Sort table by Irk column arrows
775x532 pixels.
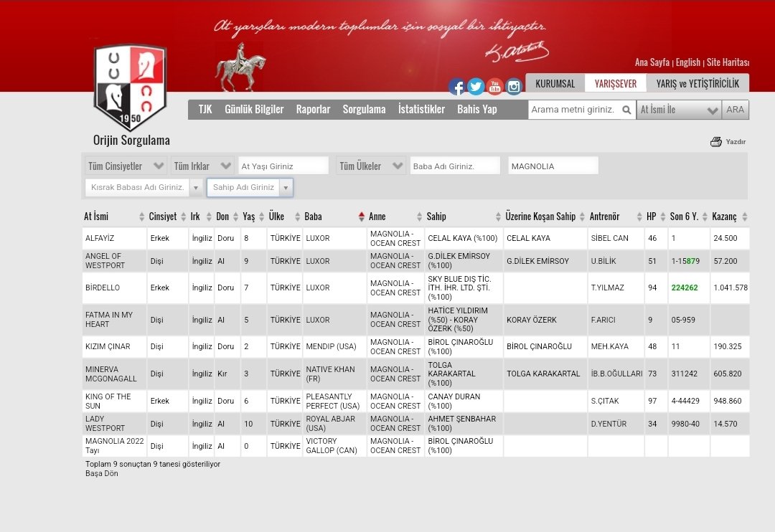(209, 217)
